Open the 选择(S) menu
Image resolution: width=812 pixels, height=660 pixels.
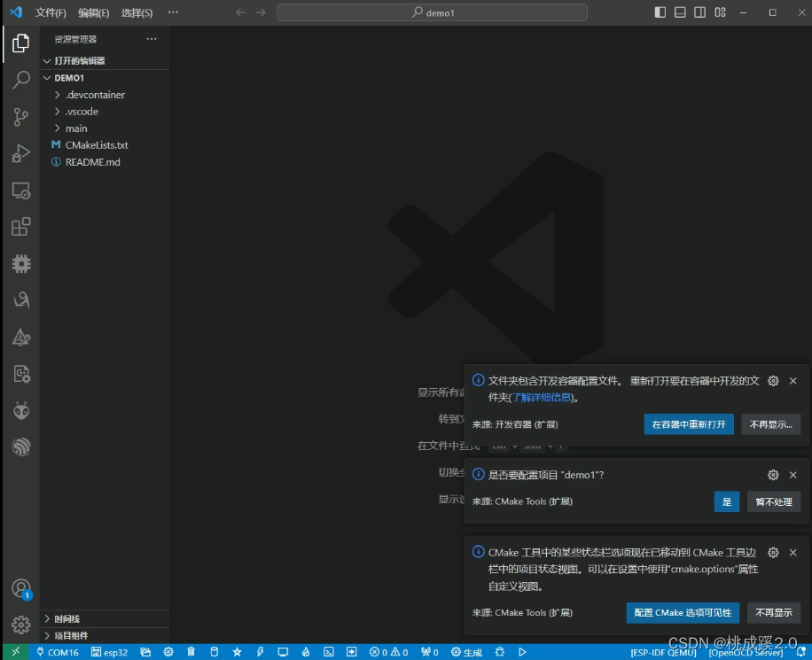[x=137, y=12]
